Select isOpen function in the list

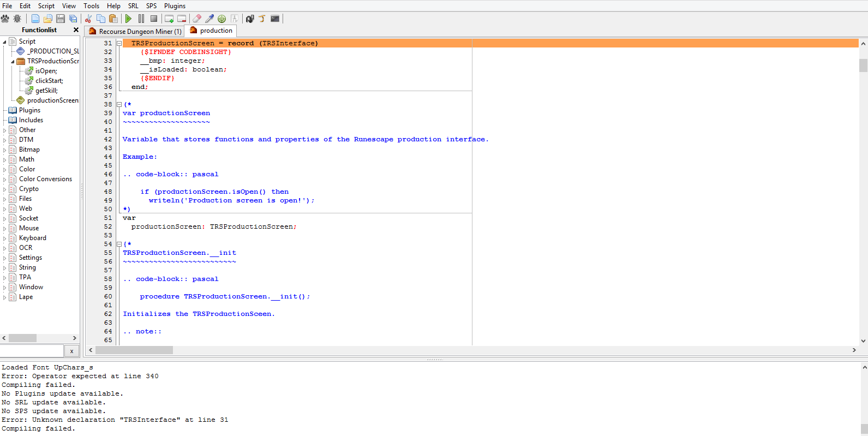tap(46, 71)
